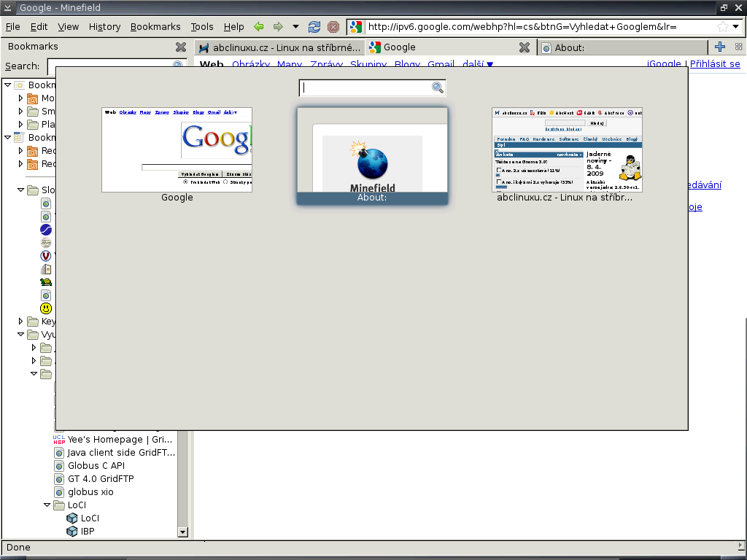
Task: Stop loading with the red stop icon
Action: (x=333, y=27)
